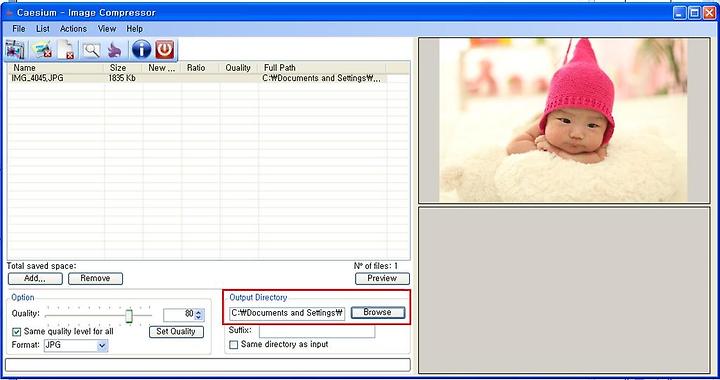Click the Quality slider handle
720x380 pixels.
click(129, 316)
